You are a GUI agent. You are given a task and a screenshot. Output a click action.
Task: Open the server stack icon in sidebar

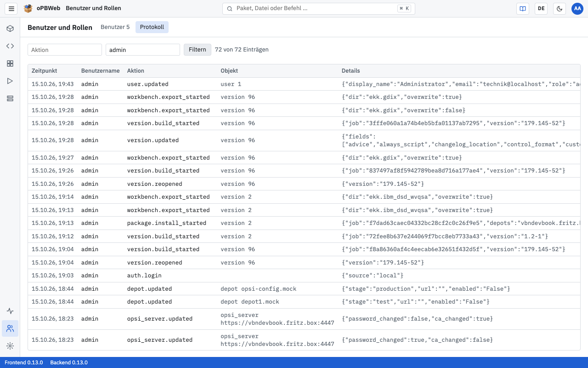[10, 98]
